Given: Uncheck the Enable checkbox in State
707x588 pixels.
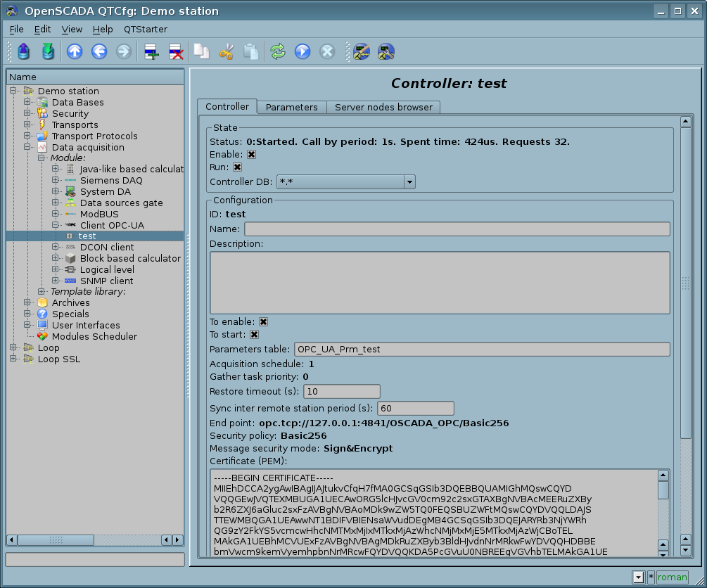Looking at the screenshot, I should coord(251,154).
